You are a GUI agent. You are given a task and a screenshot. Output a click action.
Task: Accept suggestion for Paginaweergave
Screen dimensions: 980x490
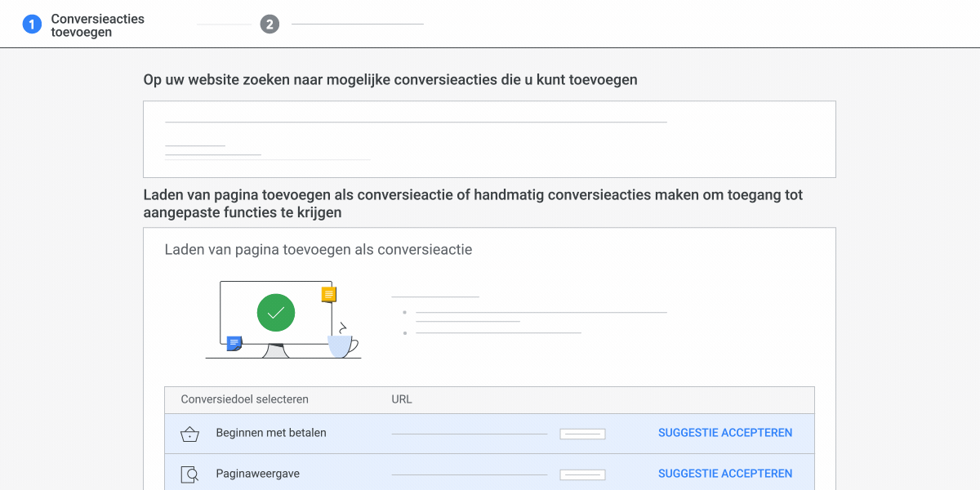[725, 473]
